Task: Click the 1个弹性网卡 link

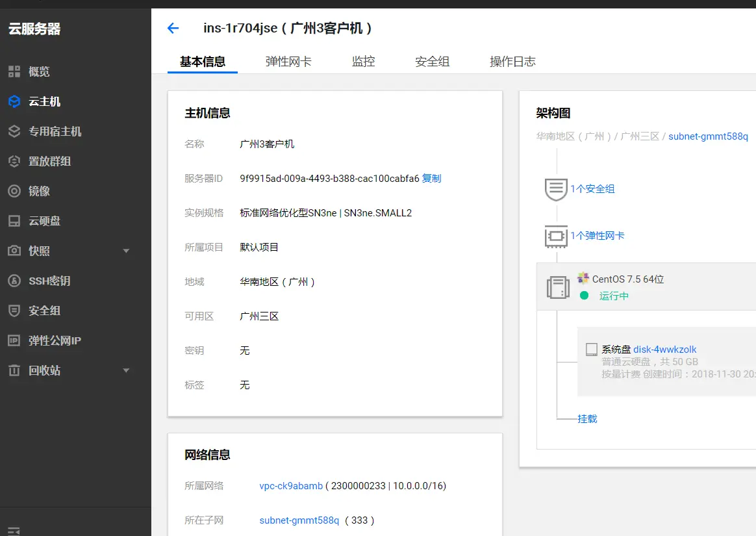Action: (598, 235)
